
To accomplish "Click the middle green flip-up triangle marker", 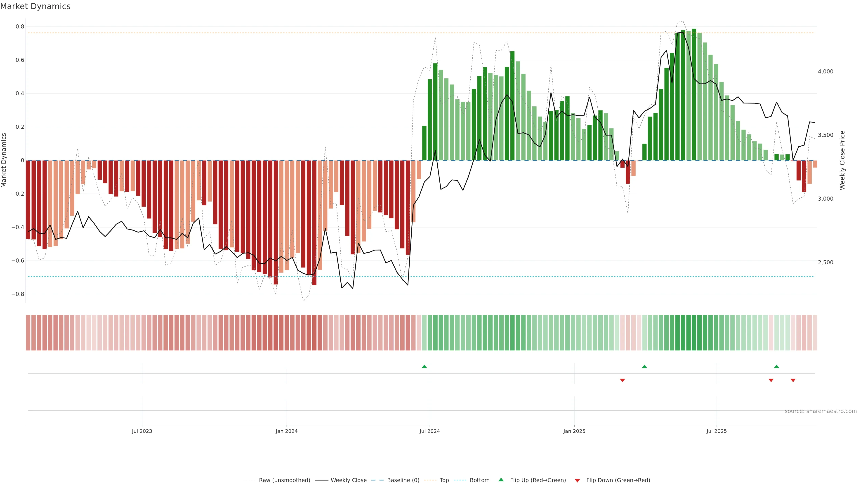I will pyautogui.click(x=644, y=366).
